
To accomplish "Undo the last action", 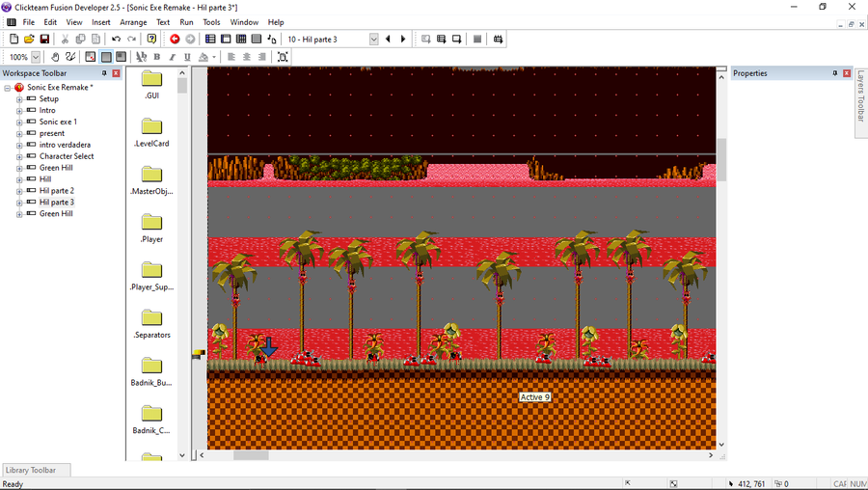I will (117, 39).
